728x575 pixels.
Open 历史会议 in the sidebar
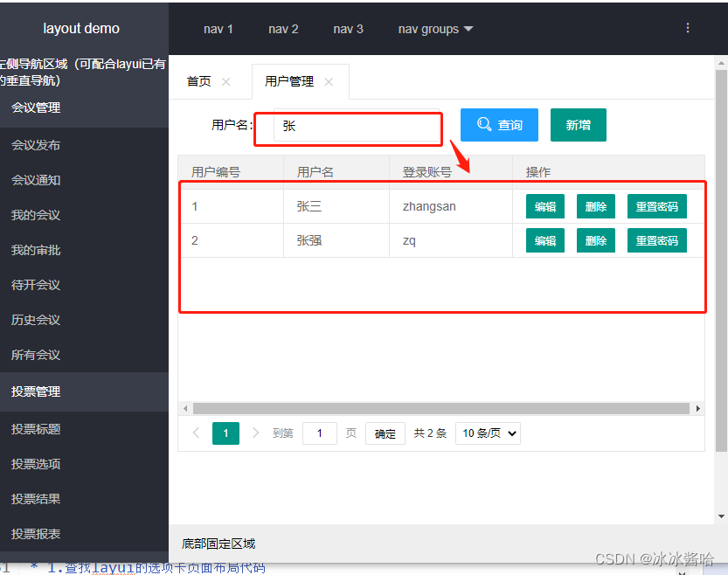[x=84, y=320]
